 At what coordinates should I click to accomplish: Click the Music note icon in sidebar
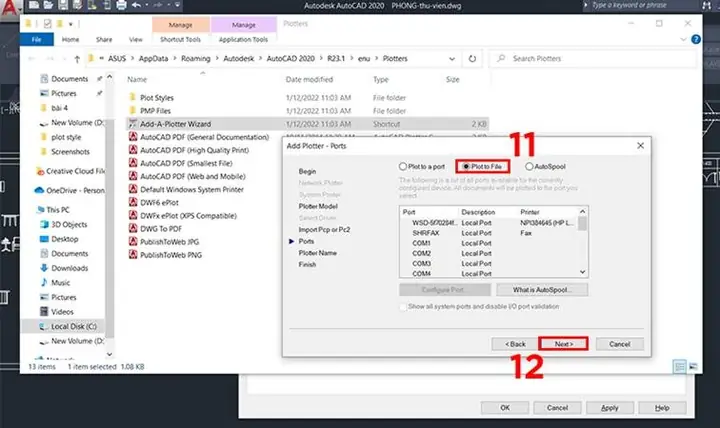[44, 282]
